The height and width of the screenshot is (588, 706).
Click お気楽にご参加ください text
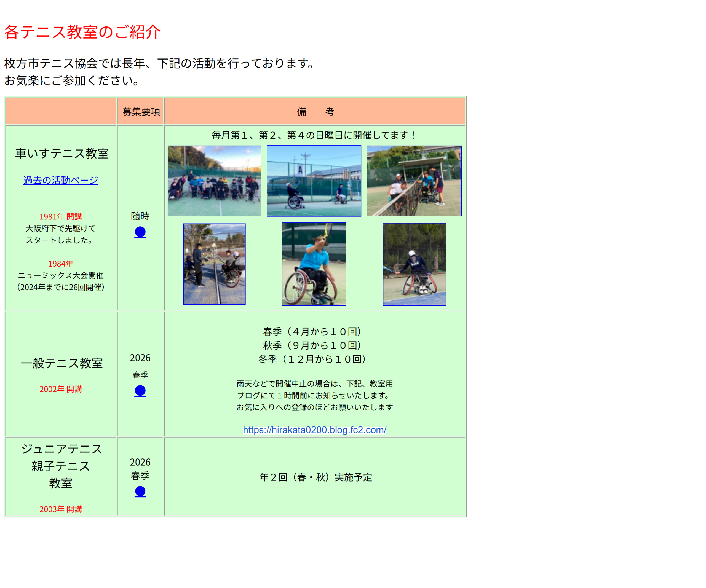[x=72, y=80]
